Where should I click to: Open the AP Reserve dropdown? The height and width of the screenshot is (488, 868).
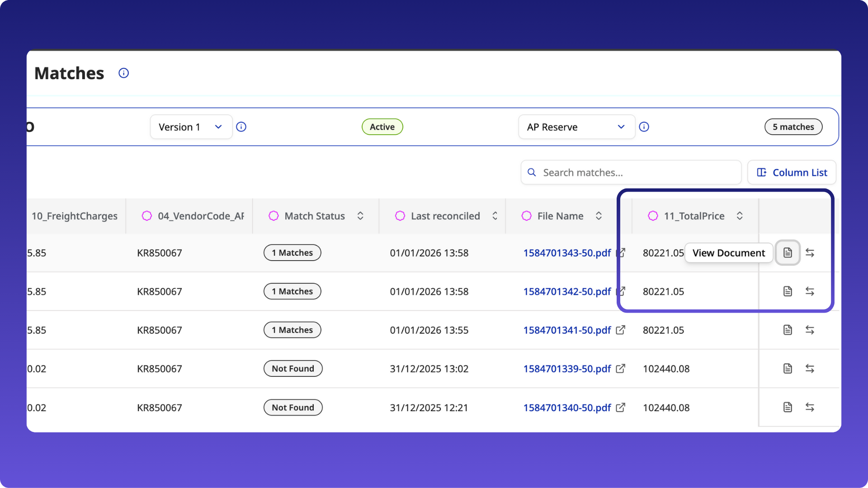576,127
